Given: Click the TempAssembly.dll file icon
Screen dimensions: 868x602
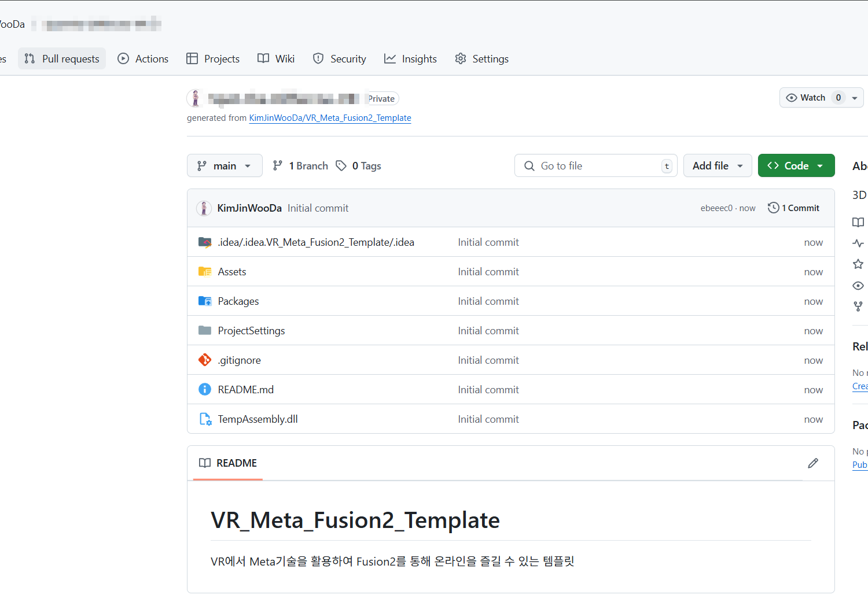Looking at the screenshot, I should 205,419.
